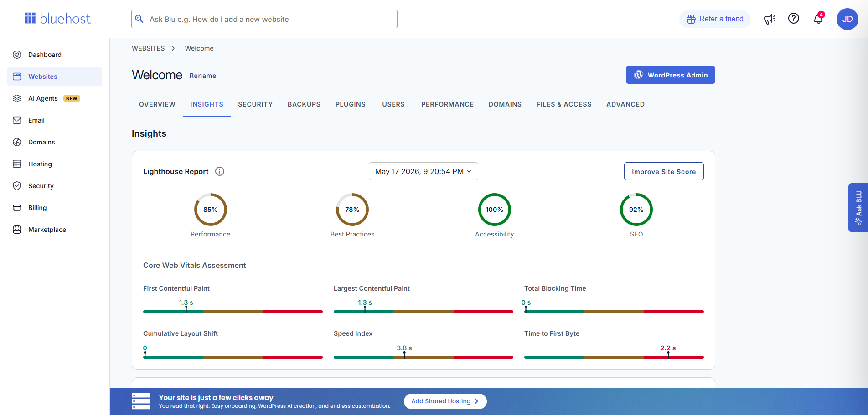Click the Improve Site Score button
This screenshot has height=415, width=868.
click(x=664, y=171)
